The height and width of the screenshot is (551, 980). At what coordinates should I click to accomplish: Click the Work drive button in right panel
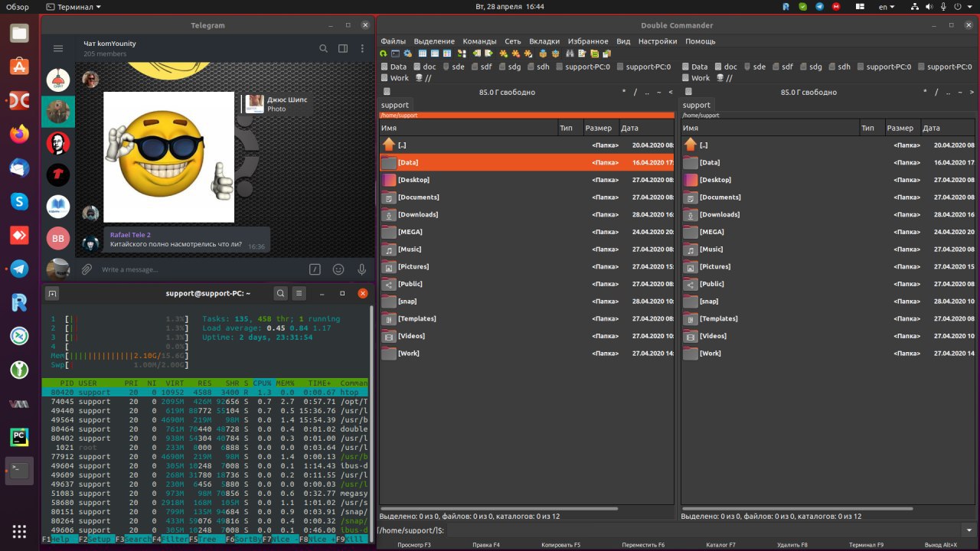pyautogui.click(x=695, y=78)
